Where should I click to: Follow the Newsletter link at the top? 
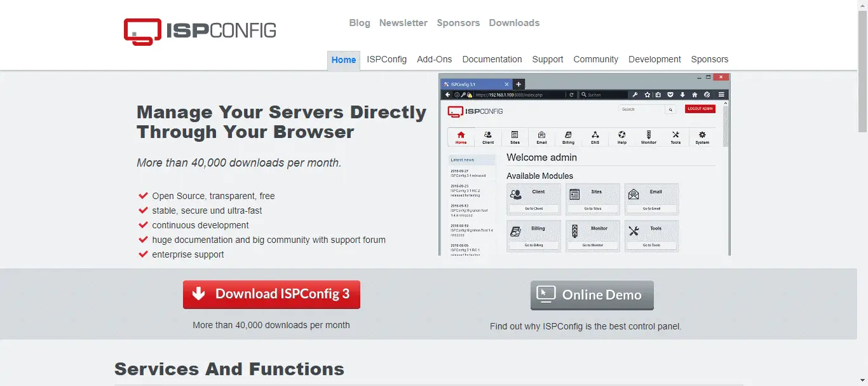click(403, 23)
